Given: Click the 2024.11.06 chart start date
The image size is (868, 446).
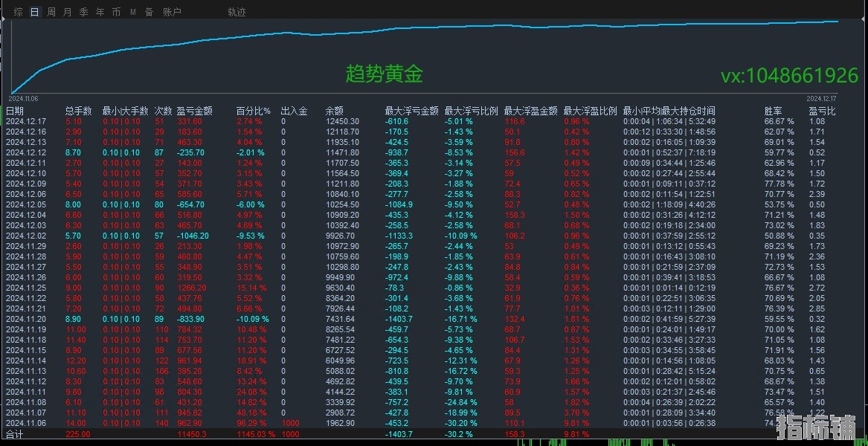Looking at the screenshot, I should click(24, 99).
